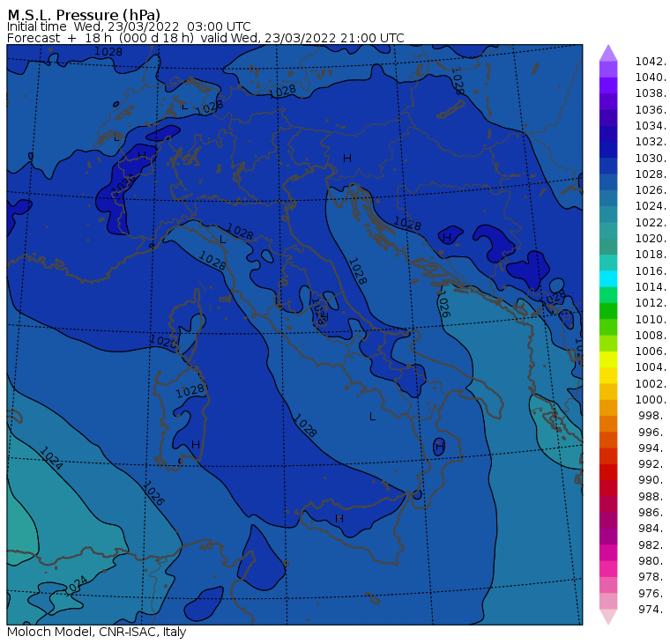Click the H marker over Sicily
Image resolution: width=670 pixels, height=644 pixels.
point(339,518)
